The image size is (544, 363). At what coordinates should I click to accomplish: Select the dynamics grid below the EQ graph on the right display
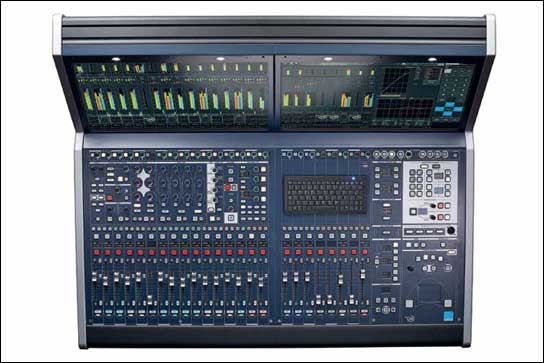point(404,109)
